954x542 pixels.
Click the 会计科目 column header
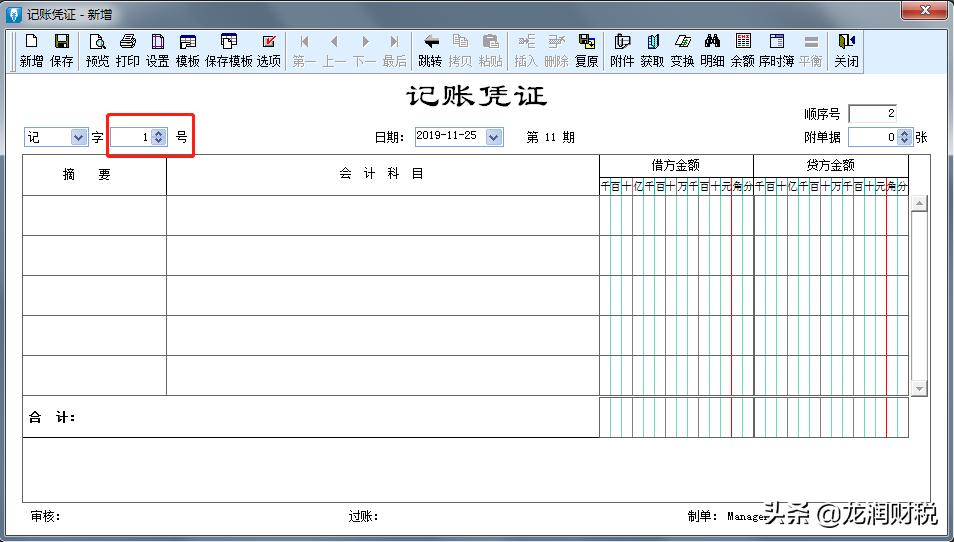[x=383, y=175]
